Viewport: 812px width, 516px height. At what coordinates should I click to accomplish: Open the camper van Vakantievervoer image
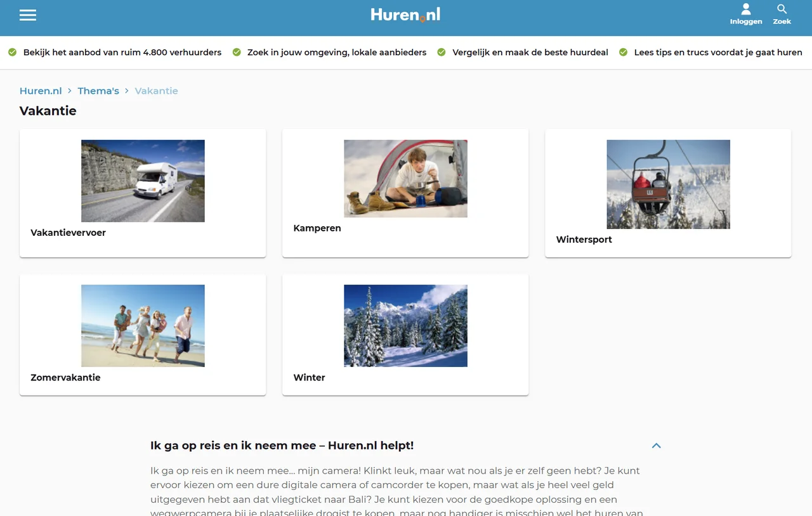coord(143,181)
